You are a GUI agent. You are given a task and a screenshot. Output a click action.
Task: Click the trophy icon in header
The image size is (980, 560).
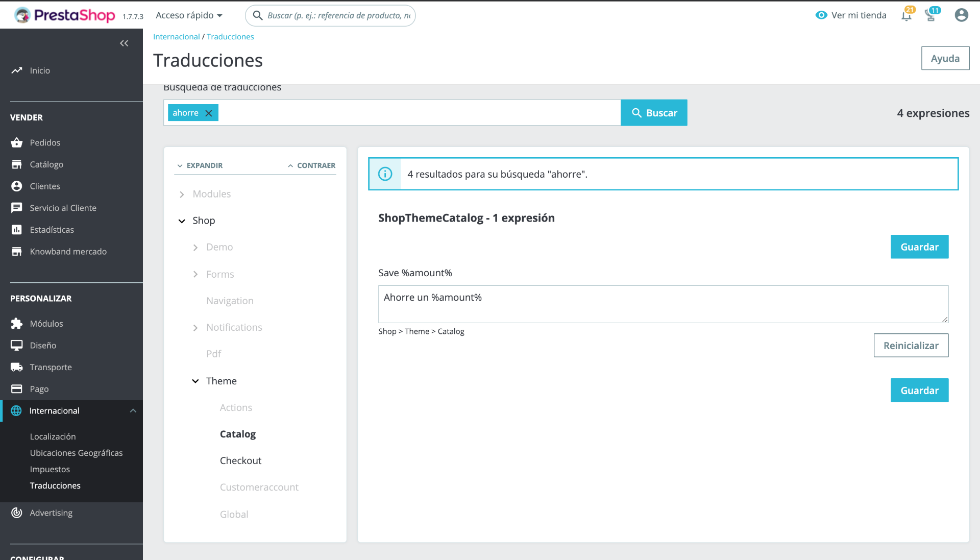[x=930, y=16]
